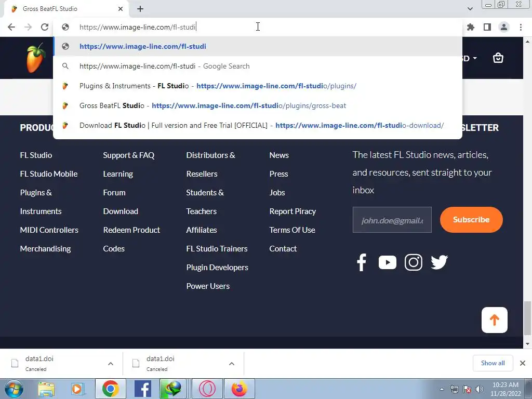Viewport: 532px width, 399px height.
Task: Open the Learning link
Action: click(x=118, y=174)
